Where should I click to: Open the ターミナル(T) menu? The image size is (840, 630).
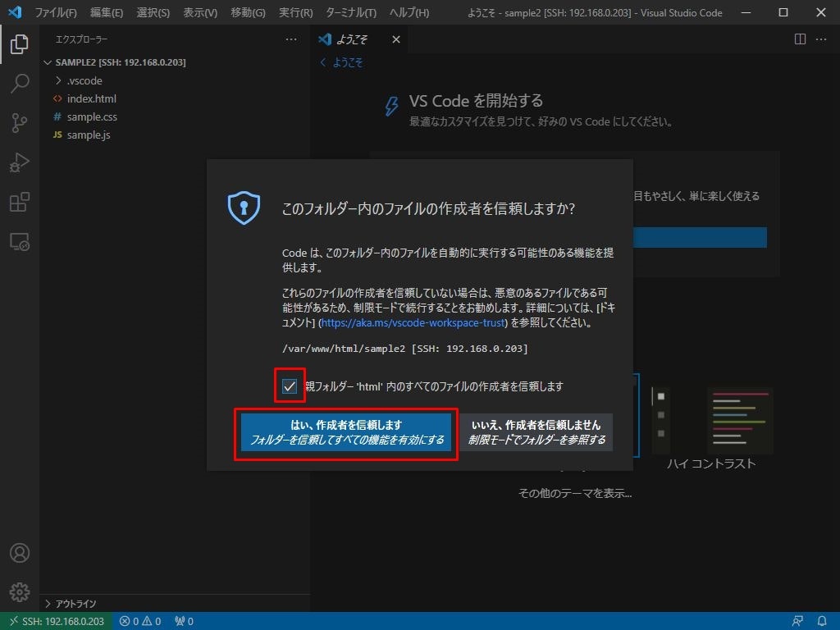(351, 12)
